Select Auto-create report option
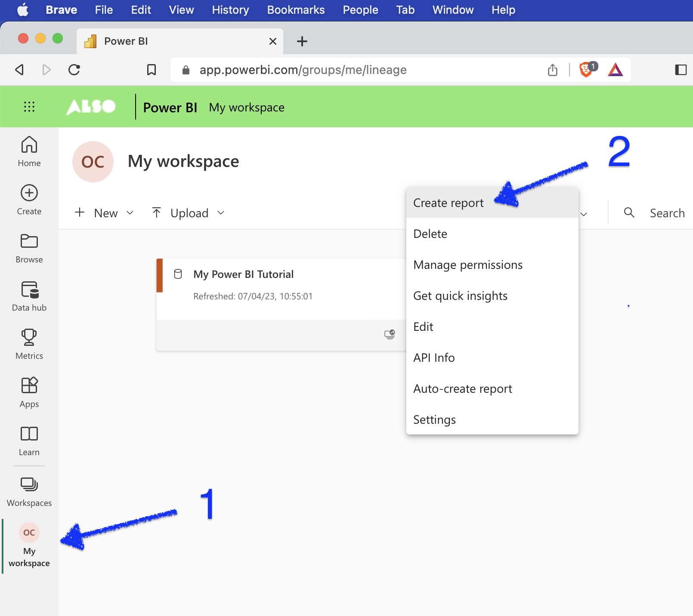693x616 pixels. tap(463, 389)
